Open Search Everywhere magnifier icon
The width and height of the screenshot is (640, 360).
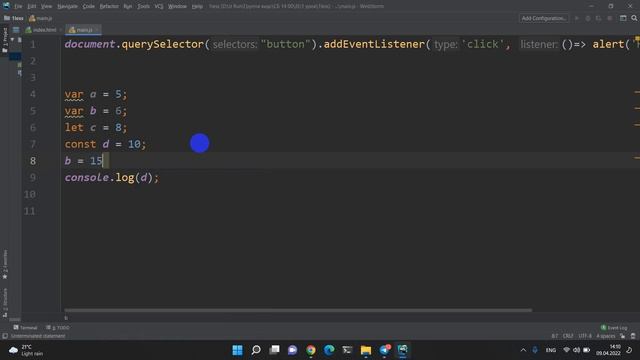point(634,18)
